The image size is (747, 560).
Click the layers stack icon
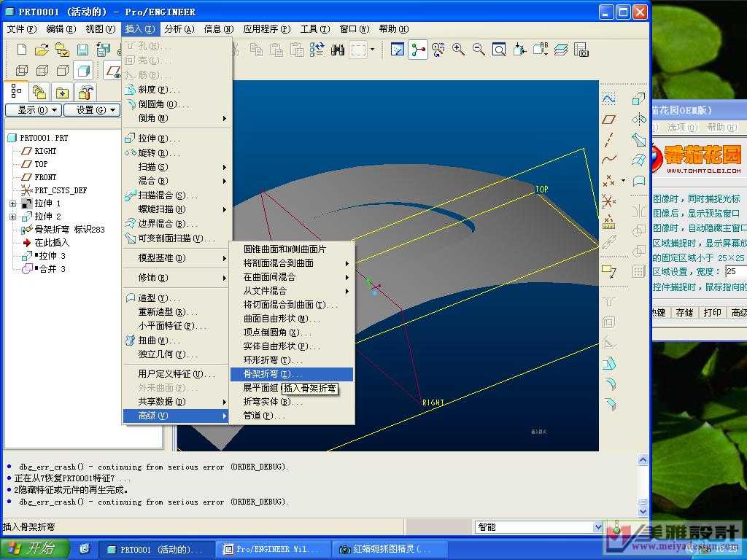(561, 50)
